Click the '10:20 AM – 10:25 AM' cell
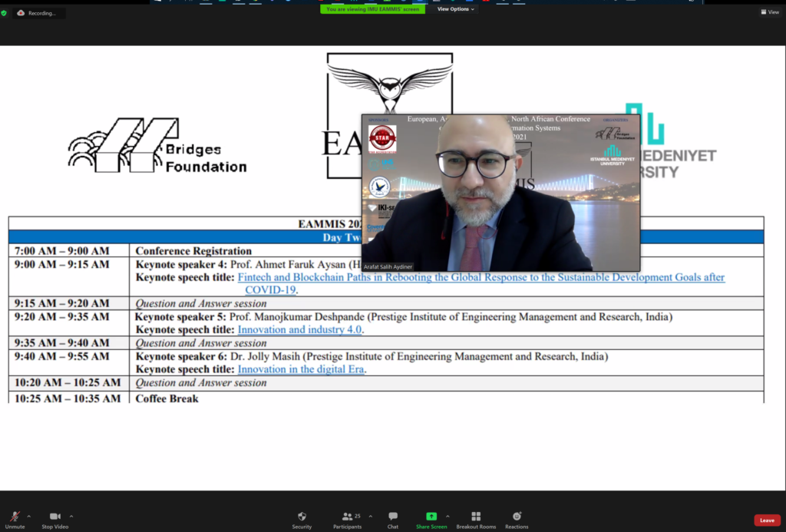Image resolution: width=786 pixels, height=532 pixels. [x=68, y=382]
